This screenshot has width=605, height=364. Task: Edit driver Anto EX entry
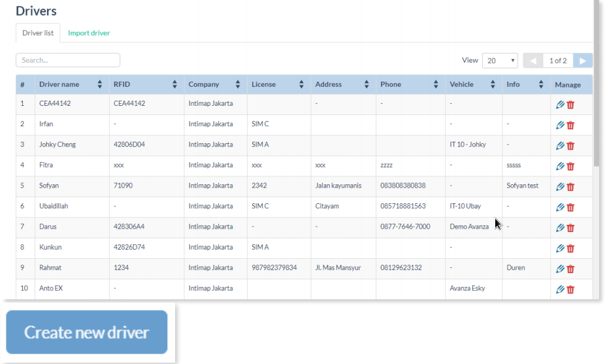[560, 289]
